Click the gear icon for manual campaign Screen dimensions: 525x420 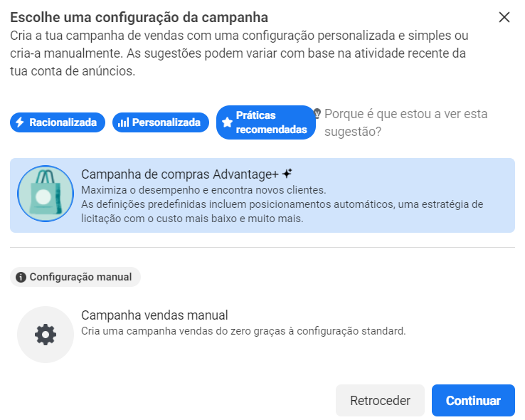pyautogui.click(x=46, y=335)
